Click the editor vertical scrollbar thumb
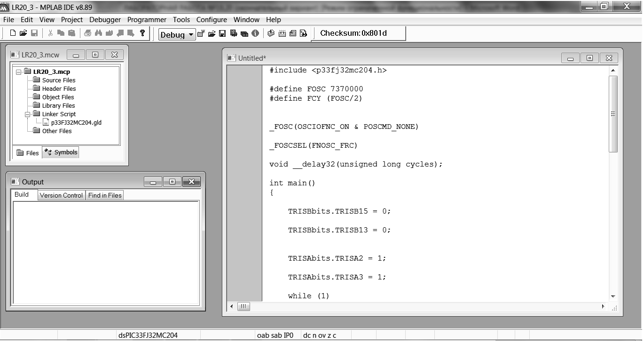 pyautogui.click(x=613, y=113)
